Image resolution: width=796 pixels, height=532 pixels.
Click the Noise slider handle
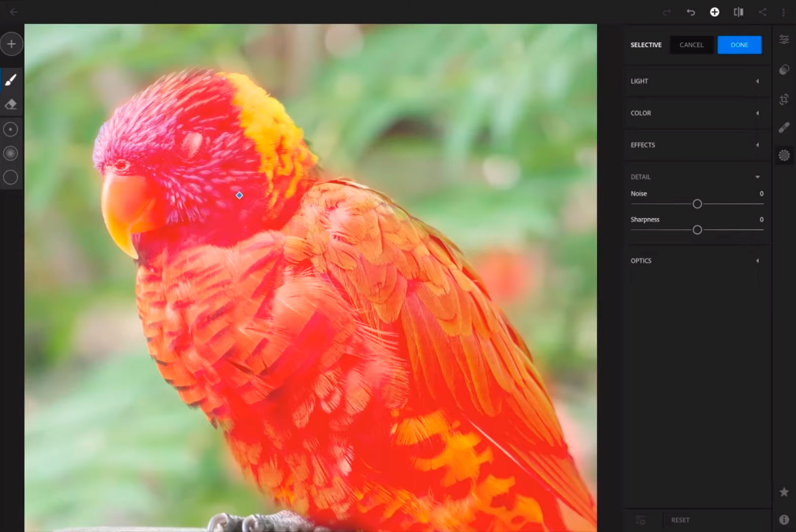(697, 204)
